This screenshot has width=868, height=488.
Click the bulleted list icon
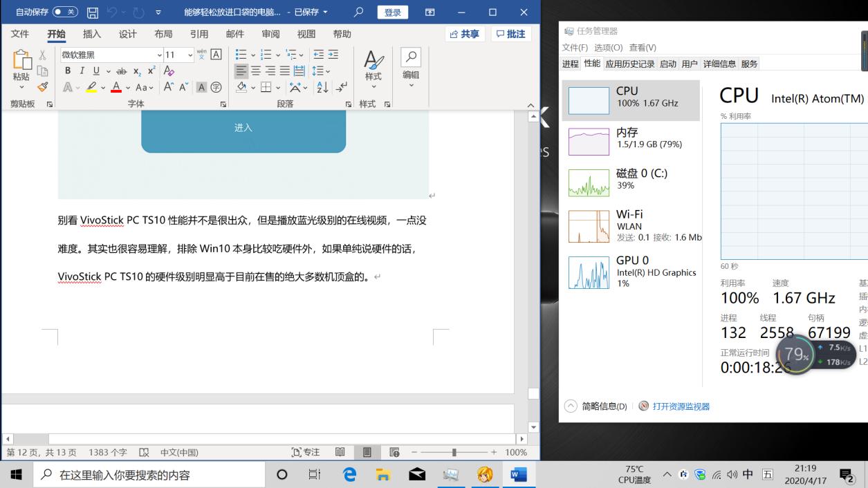pos(241,55)
